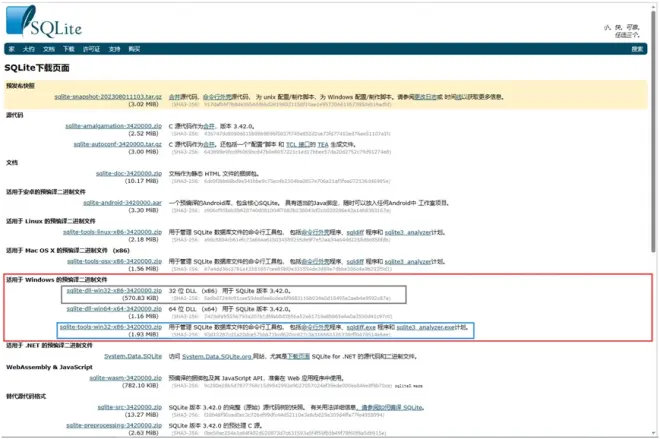
Task: Open sqlite3_analyzer link in Mac OS X row
Action: pyautogui.click(x=408, y=261)
